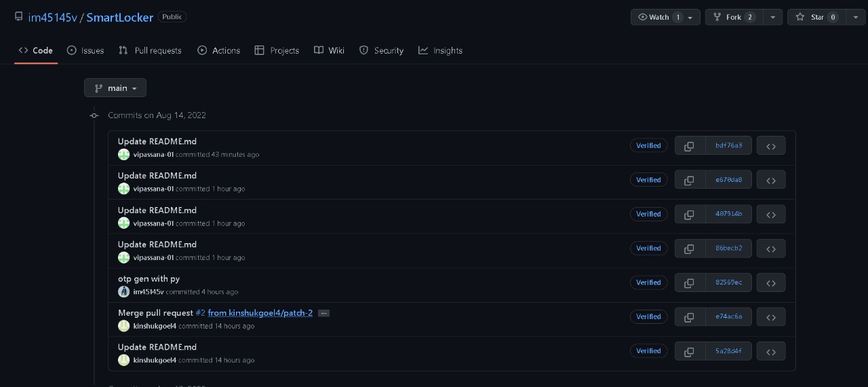Screen dimensions: 868x387
Task: Go to the Actions tab
Action: point(218,50)
